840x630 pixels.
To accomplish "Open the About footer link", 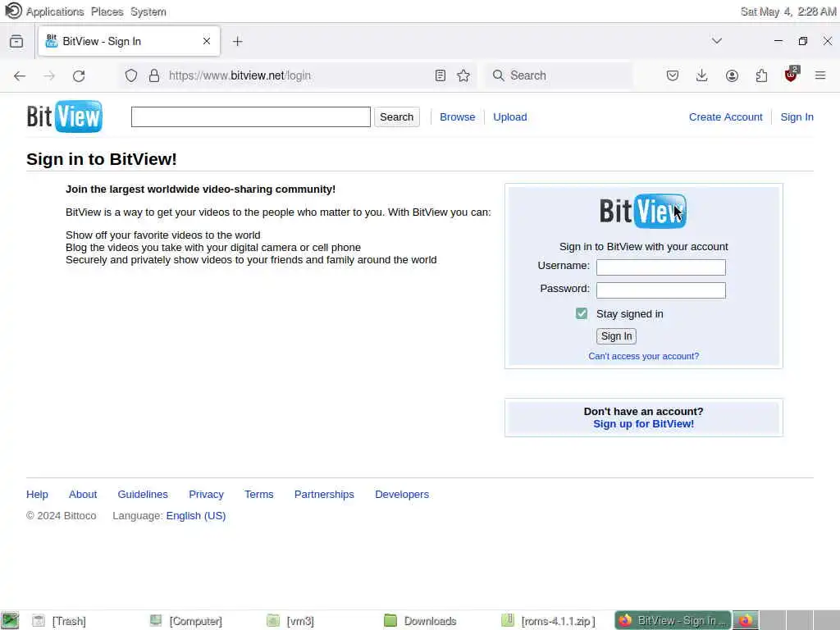I will pyautogui.click(x=83, y=495).
